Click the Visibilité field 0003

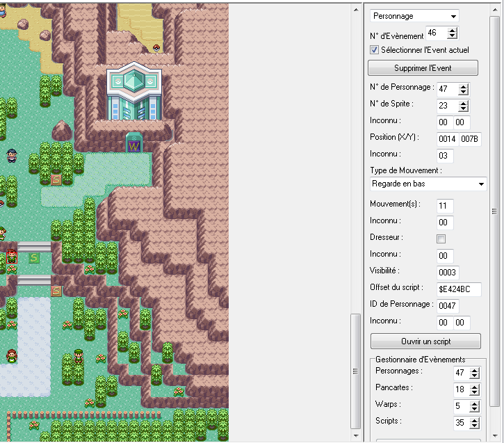pos(448,273)
